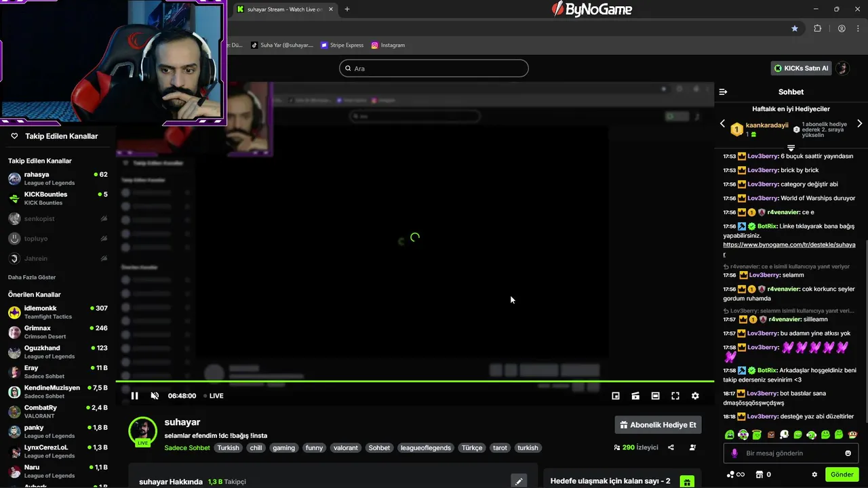This screenshot has width=868, height=488.
Task: Pause the live stream playback
Action: 134,396
